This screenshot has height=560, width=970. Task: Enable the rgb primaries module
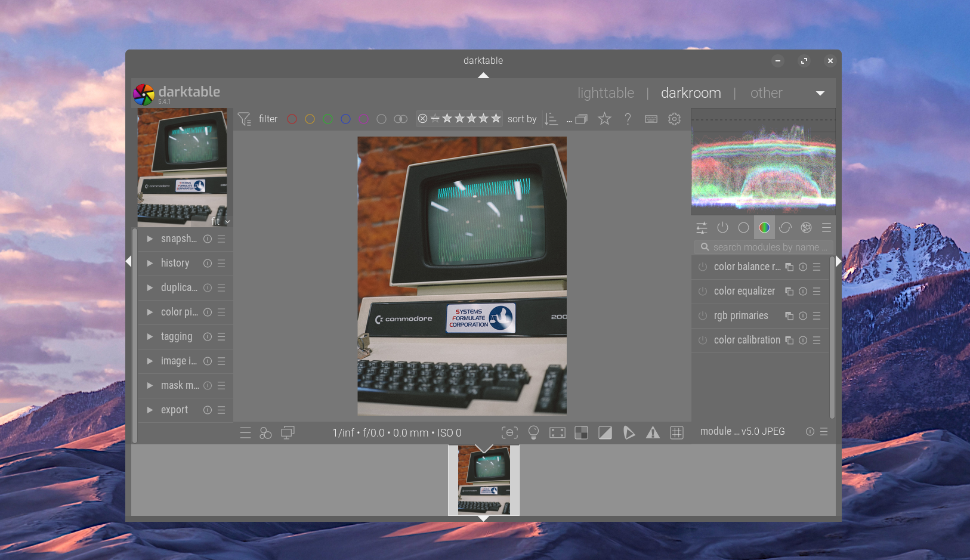point(703,315)
